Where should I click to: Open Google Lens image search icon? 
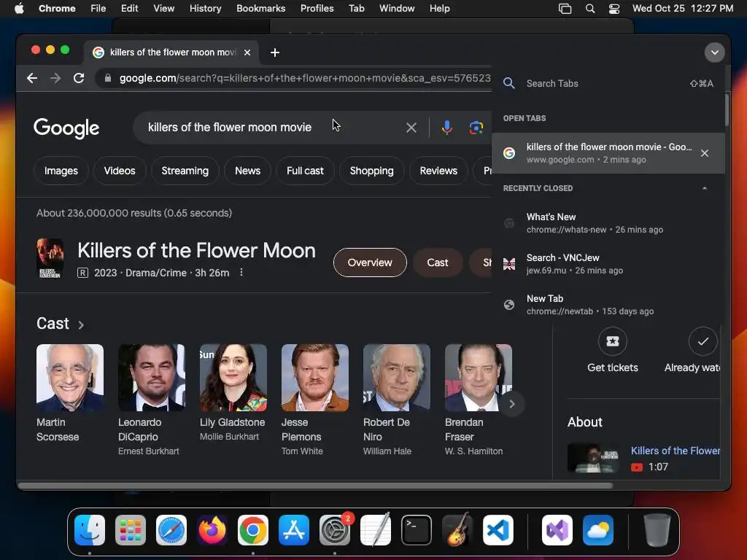point(476,128)
